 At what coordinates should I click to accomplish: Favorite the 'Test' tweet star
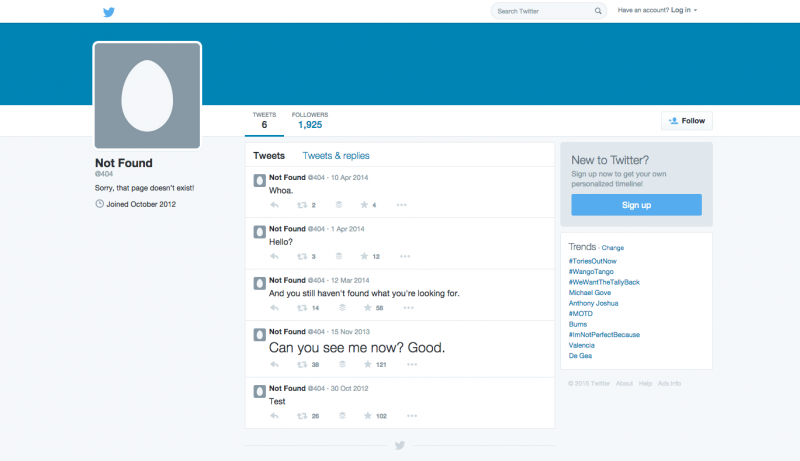click(x=367, y=416)
